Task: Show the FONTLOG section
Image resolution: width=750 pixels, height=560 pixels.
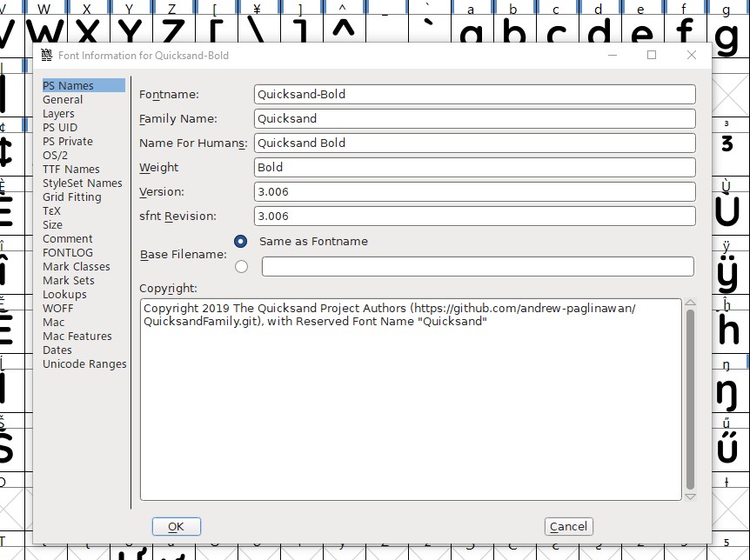Action: point(68,252)
